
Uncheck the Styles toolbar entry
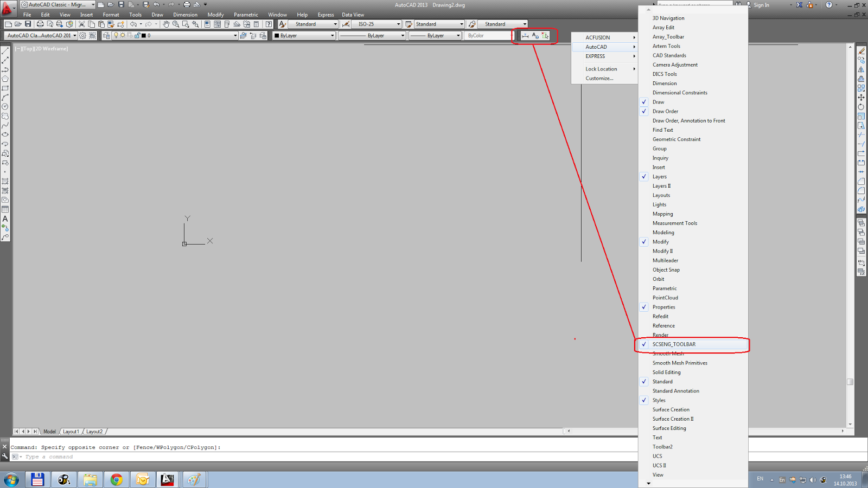point(693,400)
